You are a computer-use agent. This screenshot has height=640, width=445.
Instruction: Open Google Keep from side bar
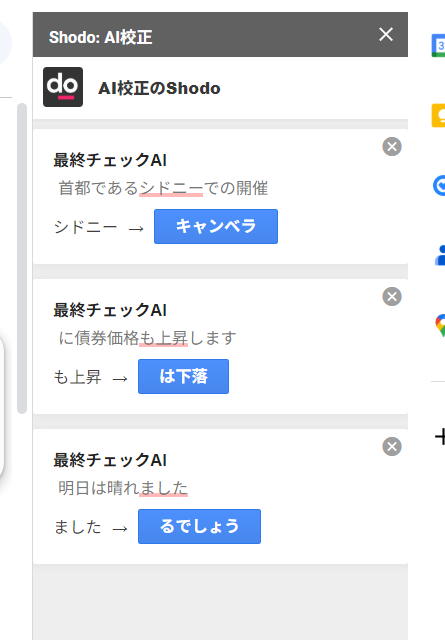tap(438, 116)
